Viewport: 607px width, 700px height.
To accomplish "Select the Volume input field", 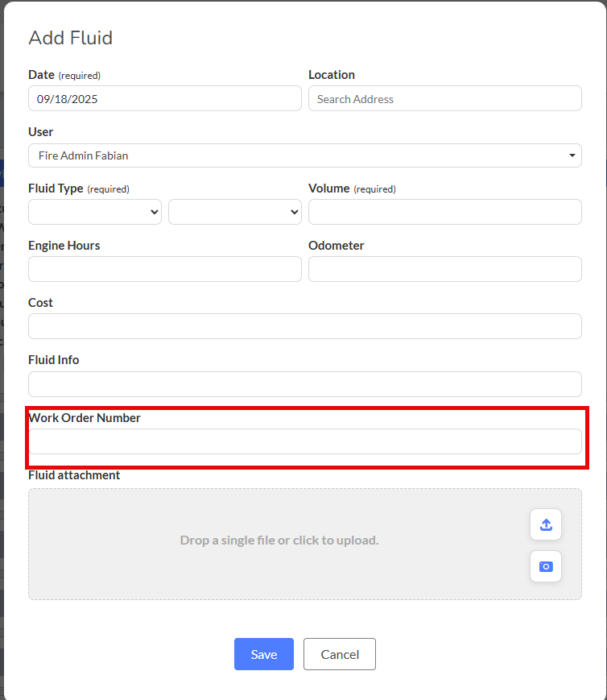I will [x=444, y=212].
